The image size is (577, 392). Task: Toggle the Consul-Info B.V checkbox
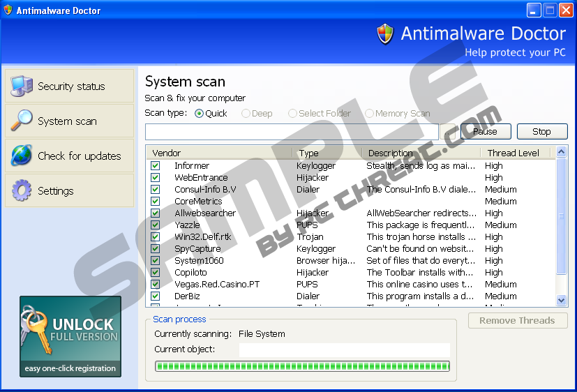pos(156,190)
